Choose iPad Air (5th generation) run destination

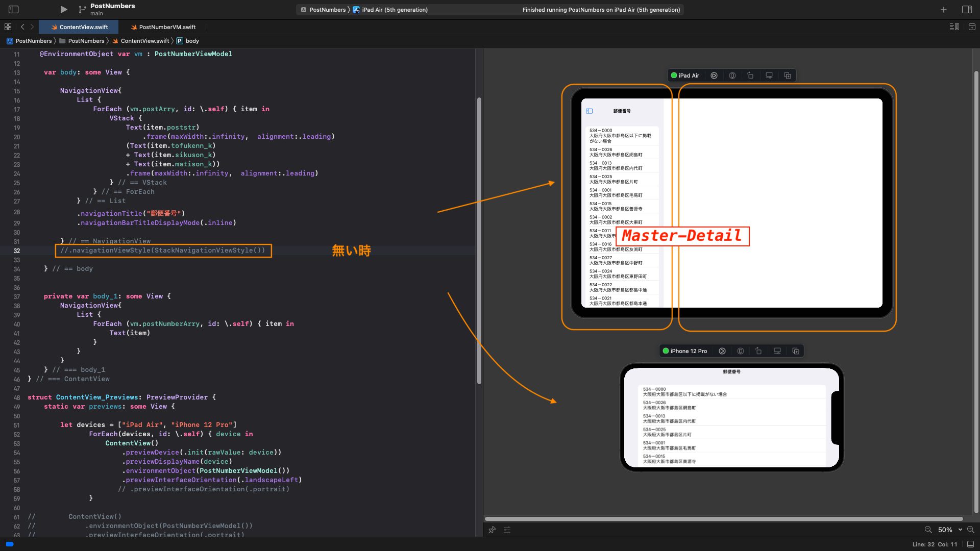(x=390, y=10)
